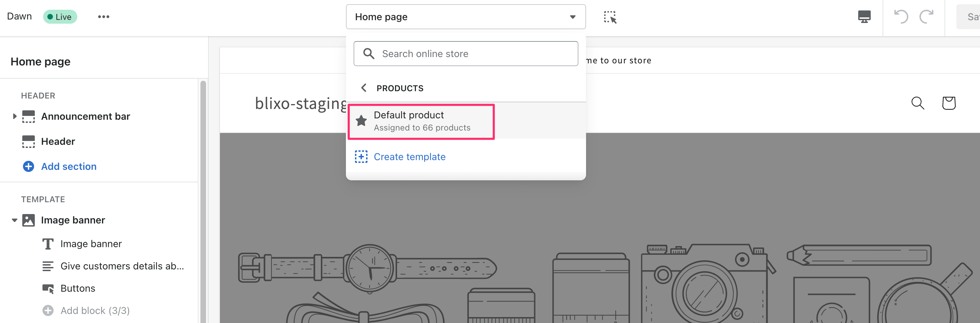Screen dimensions: 980x323
Task: Select Default product template
Action: (421, 121)
